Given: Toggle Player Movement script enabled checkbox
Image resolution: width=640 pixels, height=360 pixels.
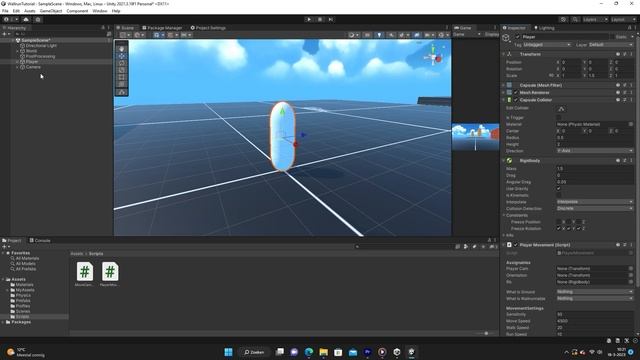Looking at the screenshot, I should click(x=516, y=245).
